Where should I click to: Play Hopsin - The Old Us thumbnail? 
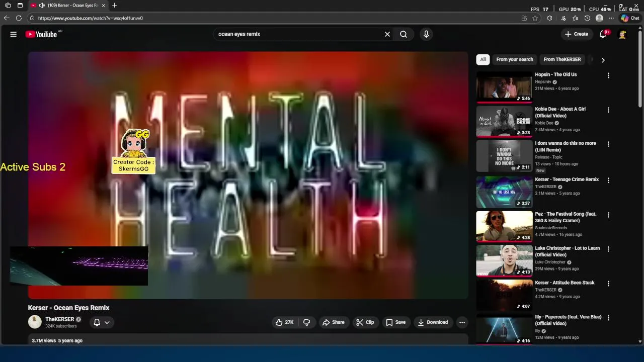504,87
